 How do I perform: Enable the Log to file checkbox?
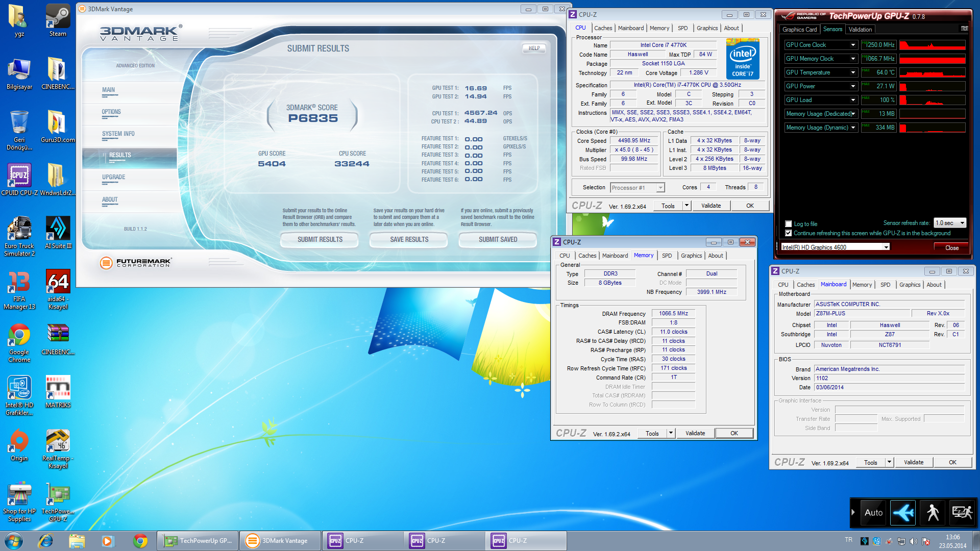click(x=789, y=224)
